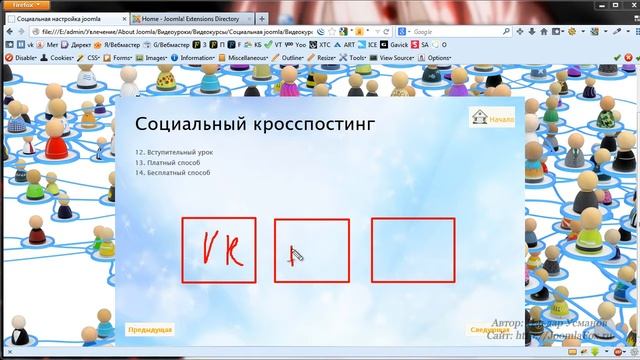Viewport: 640px width, 360px height.
Task: Click the red box with VK
Action: click(219, 250)
